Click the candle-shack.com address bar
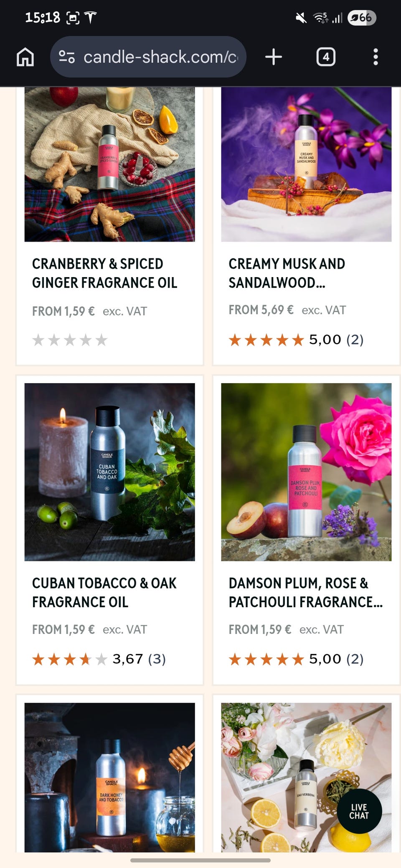 (x=148, y=57)
